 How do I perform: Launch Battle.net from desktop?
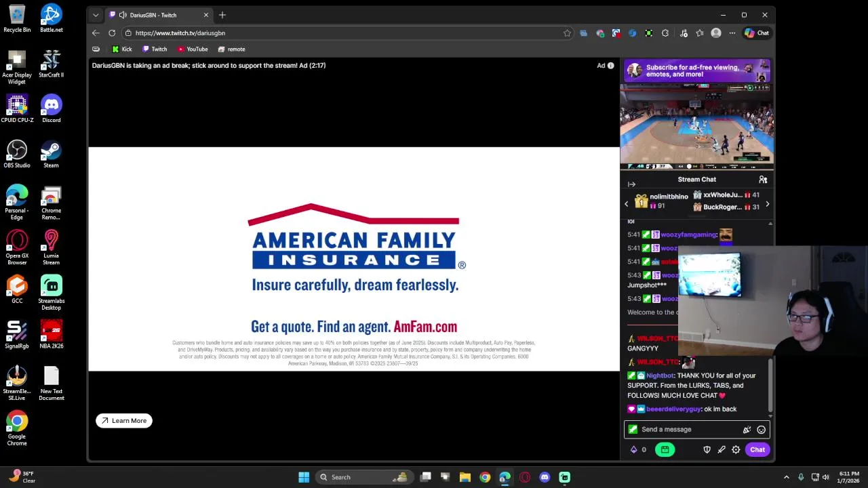(51, 18)
